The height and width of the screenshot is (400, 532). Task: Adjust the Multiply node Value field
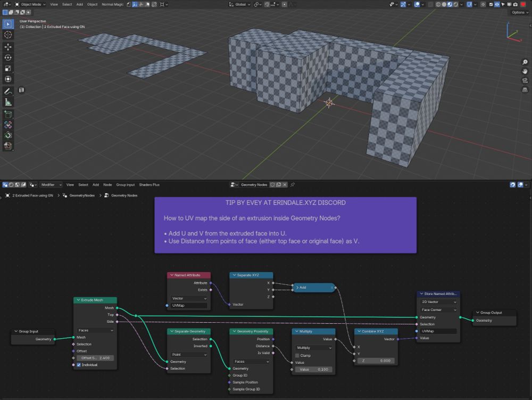pyautogui.click(x=313, y=369)
